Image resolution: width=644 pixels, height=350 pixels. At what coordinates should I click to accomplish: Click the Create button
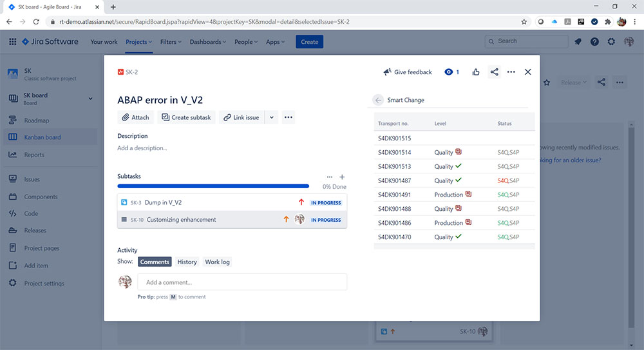pyautogui.click(x=309, y=41)
